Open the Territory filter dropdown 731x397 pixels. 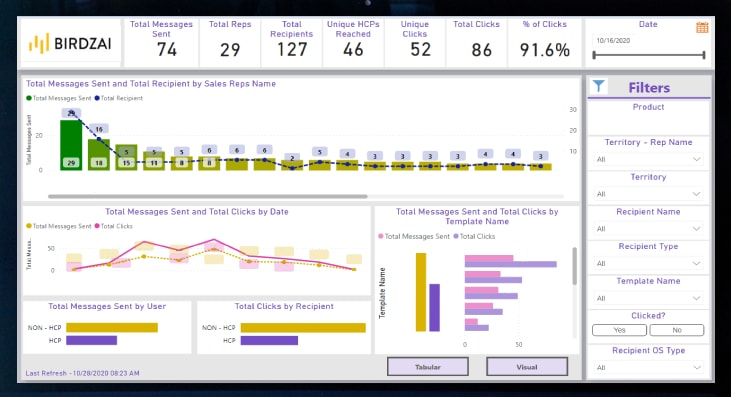(x=648, y=194)
